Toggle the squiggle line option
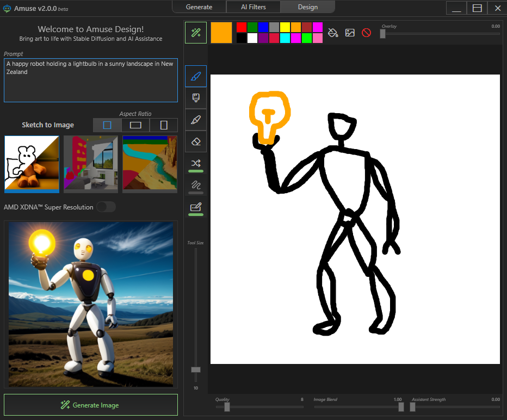The image size is (507, 420). (x=196, y=185)
